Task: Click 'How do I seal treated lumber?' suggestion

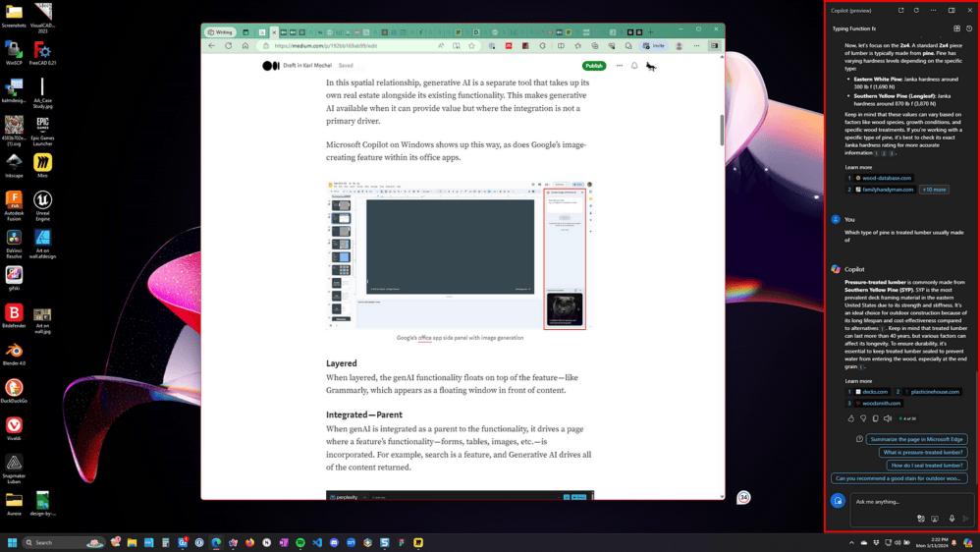Action: pos(927,466)
